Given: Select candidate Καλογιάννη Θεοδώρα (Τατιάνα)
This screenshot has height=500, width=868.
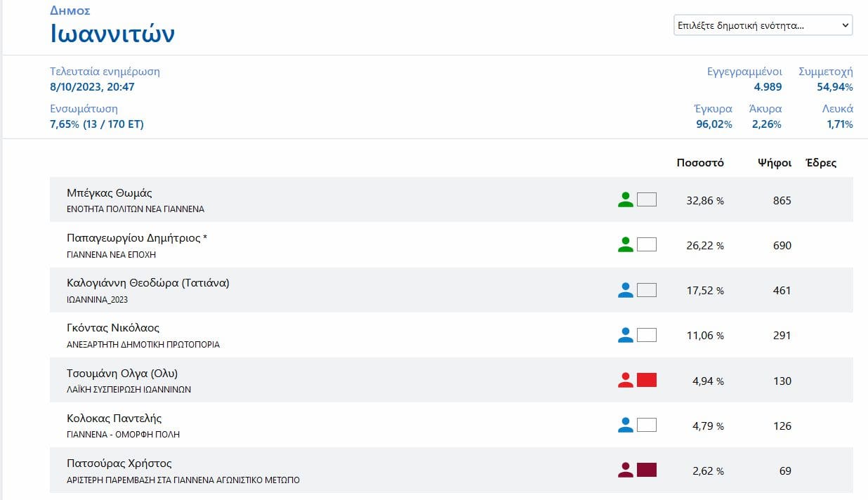Looking at the screenshot, I should pyautogui.click(x=147, y=283).
